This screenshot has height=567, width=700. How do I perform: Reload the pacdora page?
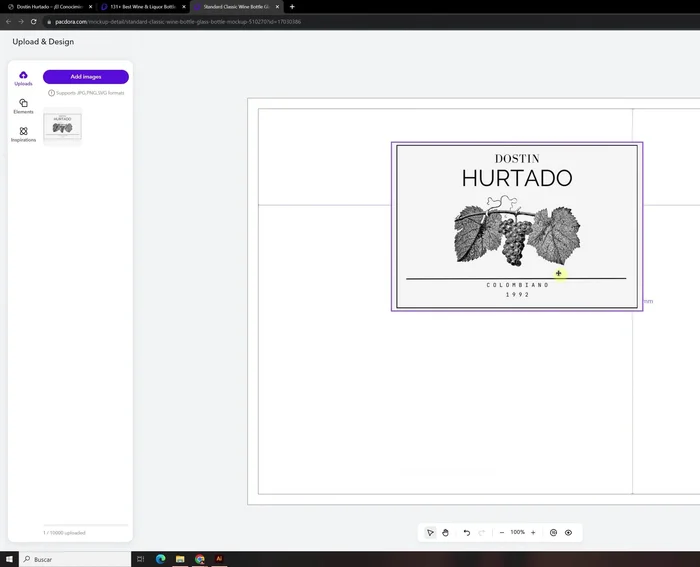coord(33,21)
